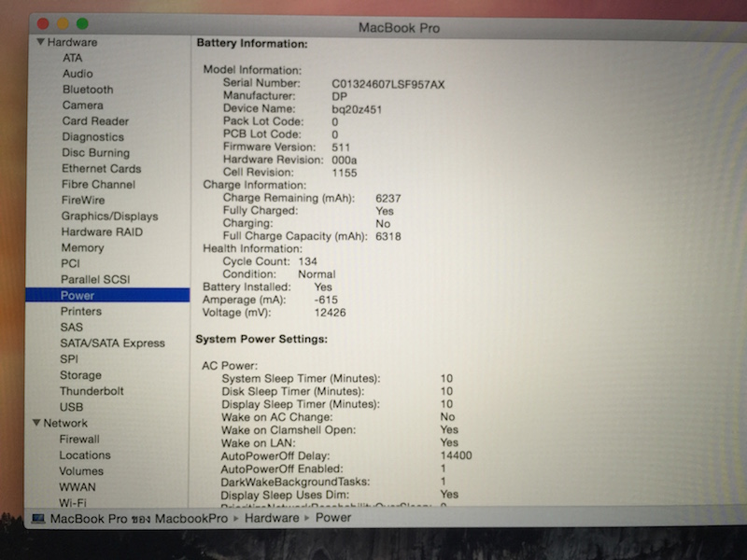Click the serial number C01324607LSF957AX
Viewport: 747px width, 560px height.
(388, 85)
